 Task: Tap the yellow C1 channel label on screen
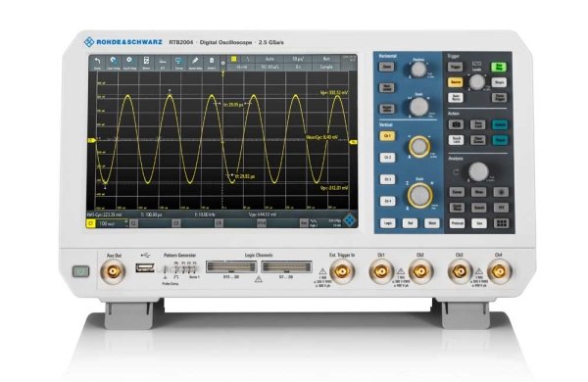coord(90,223)
